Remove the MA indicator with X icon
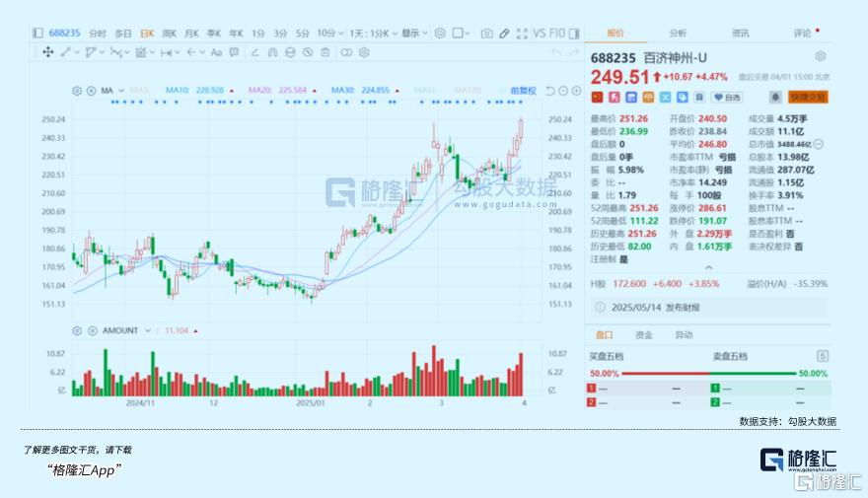The width and height of the screenshot is (868, 498). coord(92,90)
